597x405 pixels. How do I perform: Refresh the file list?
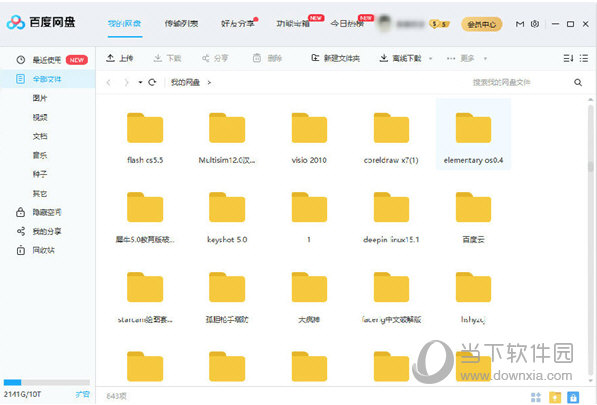152,82
